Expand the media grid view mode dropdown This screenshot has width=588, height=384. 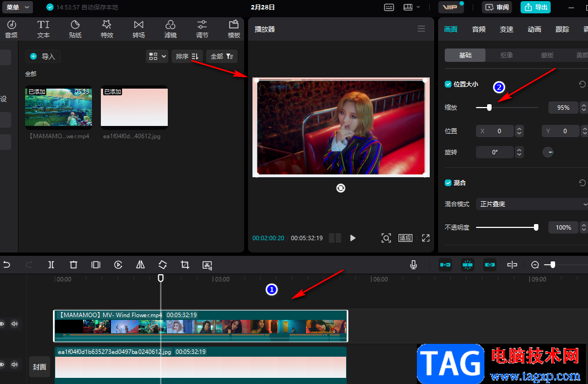pos(157,56)
